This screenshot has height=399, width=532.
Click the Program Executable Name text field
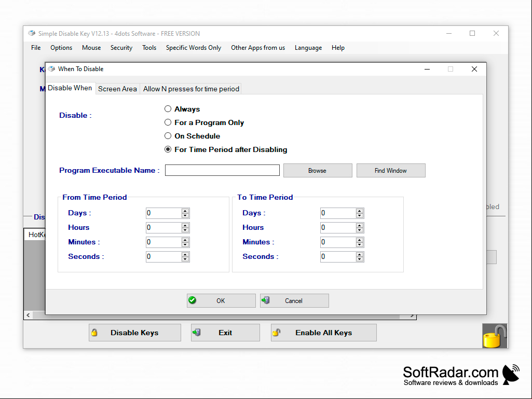222,170
